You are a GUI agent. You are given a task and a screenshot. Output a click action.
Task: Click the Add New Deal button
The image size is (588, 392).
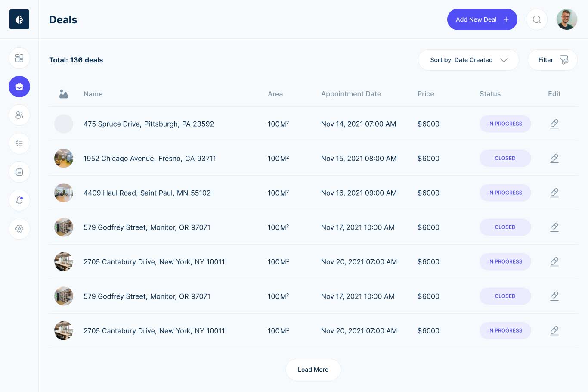482,19
